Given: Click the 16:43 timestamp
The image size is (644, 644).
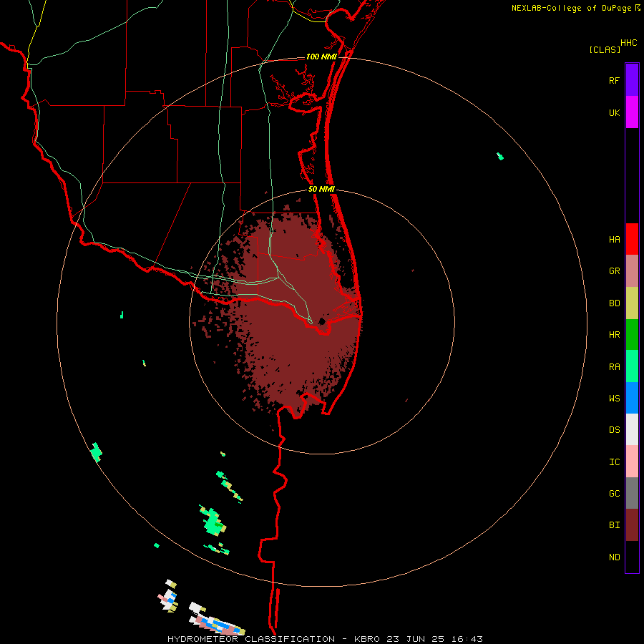Looking at the screenshot, I should click(x=467, y=639).
